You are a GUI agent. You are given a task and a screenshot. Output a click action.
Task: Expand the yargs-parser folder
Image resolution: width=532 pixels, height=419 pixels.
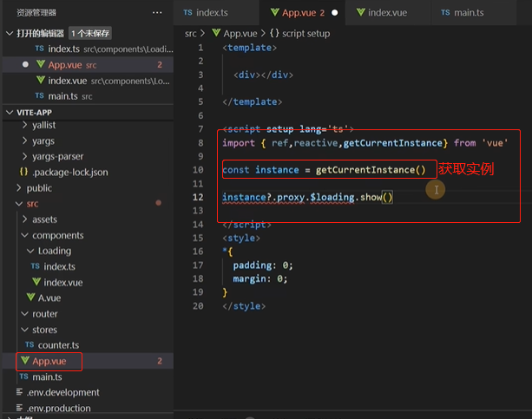pos(25,156)
